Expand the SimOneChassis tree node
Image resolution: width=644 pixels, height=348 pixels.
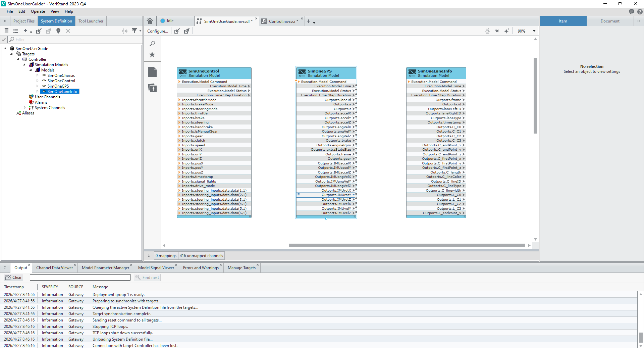(x=37, y=76)
